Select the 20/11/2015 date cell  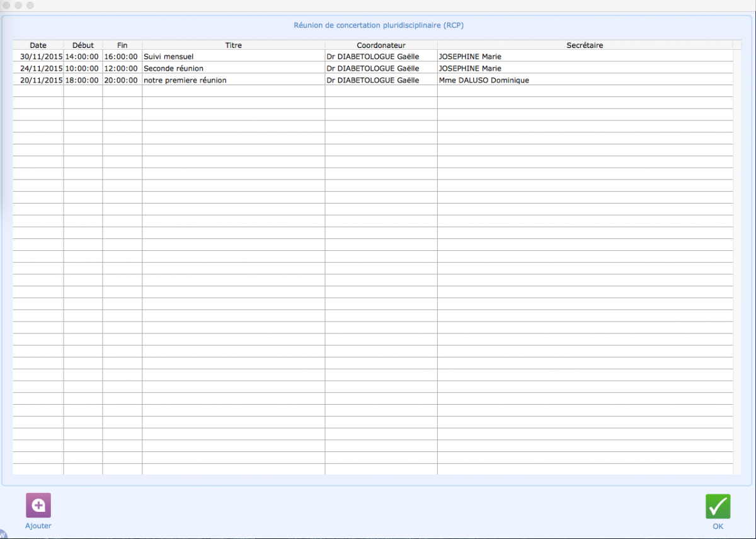pos(38,80)
